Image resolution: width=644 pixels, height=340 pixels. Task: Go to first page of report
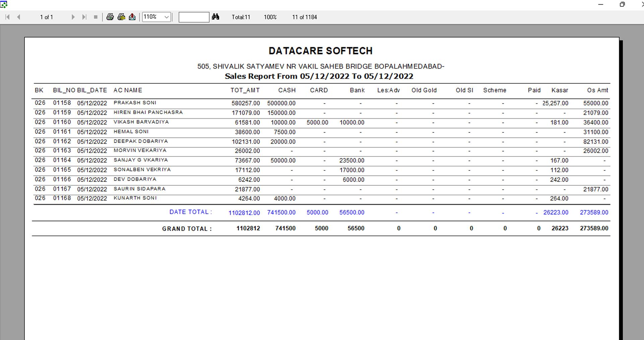coord(7,17)
